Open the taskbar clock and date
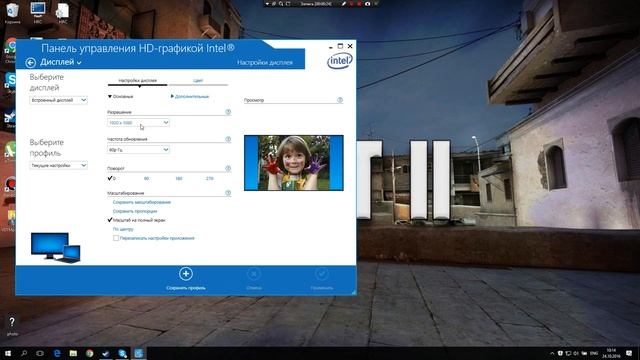The image size is (640, 360). click(x=611, y=353)
